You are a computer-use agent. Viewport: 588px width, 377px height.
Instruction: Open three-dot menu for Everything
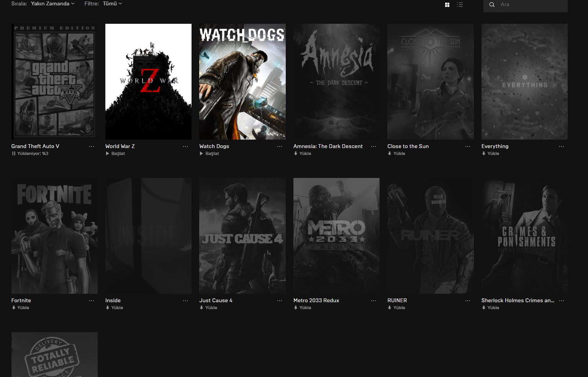click(x=562, y=147)
